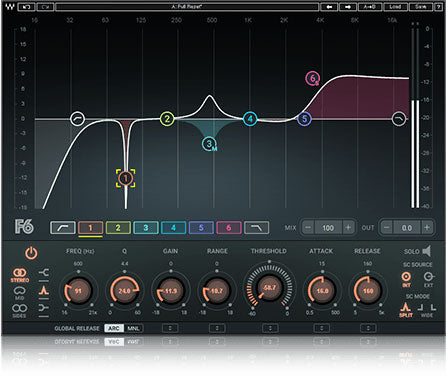Click the Load preset button

click(x=395, y=7)
